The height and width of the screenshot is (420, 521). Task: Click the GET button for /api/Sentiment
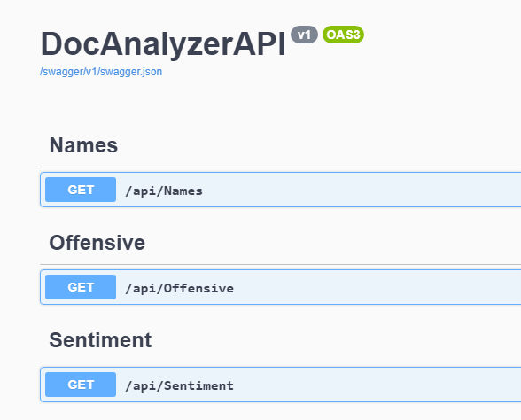(x=81, y=385)
